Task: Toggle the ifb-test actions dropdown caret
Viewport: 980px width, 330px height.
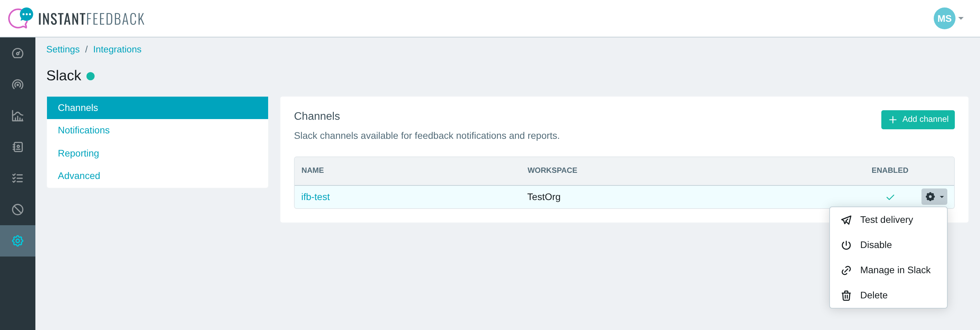Action: point(942,197)
